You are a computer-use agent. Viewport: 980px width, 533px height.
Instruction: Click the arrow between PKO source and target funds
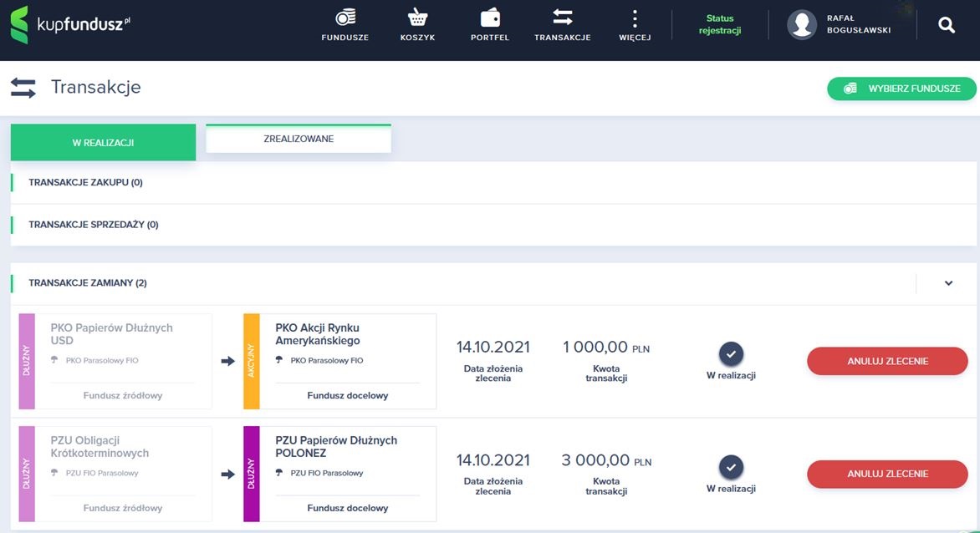coord(227,361)
